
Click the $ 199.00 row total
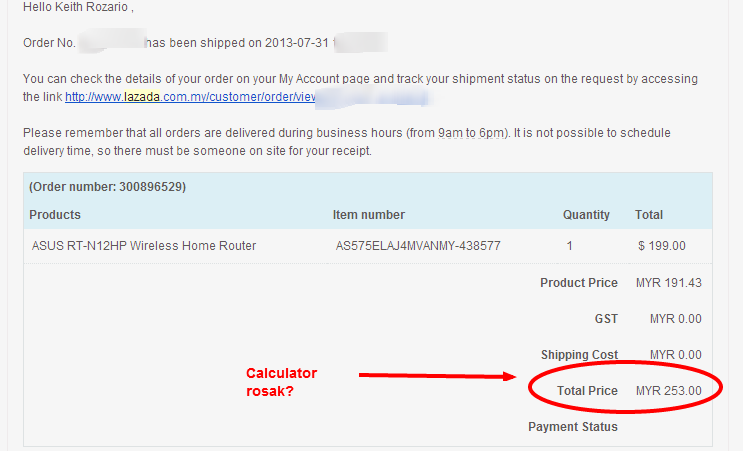662,246
